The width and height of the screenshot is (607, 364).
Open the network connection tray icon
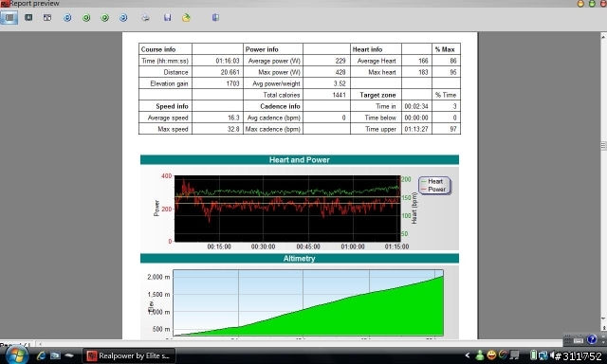pyautogui.click(x=543, y=355)
